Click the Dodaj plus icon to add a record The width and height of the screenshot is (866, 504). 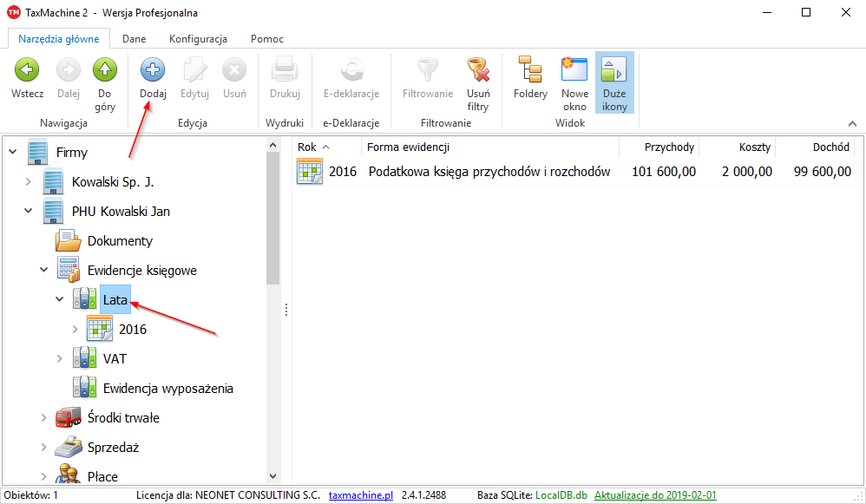pos(152,71)
